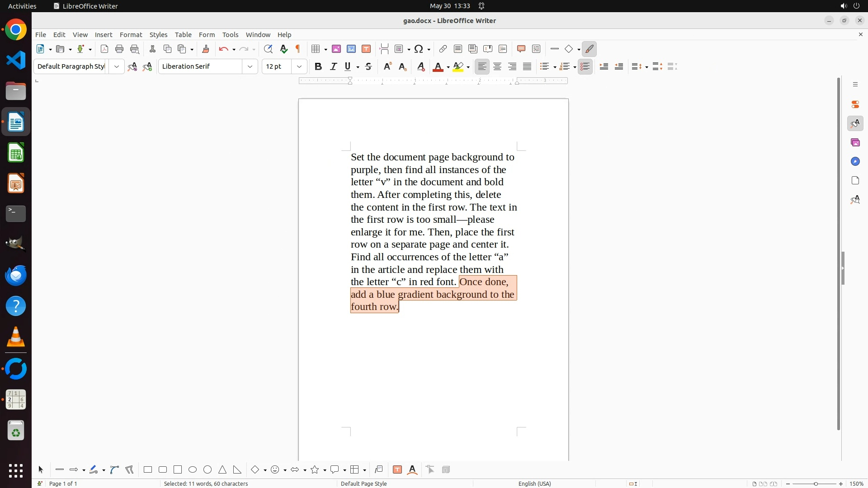Click the Export as PDF icon
868x488 pixels.
pos(104,49)
